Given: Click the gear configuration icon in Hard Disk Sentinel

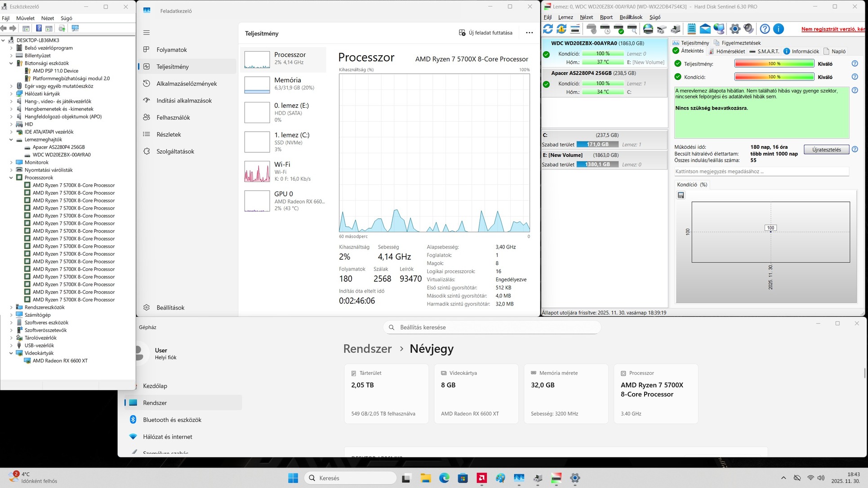Looking at the screenshot, I should click(734, 29).
